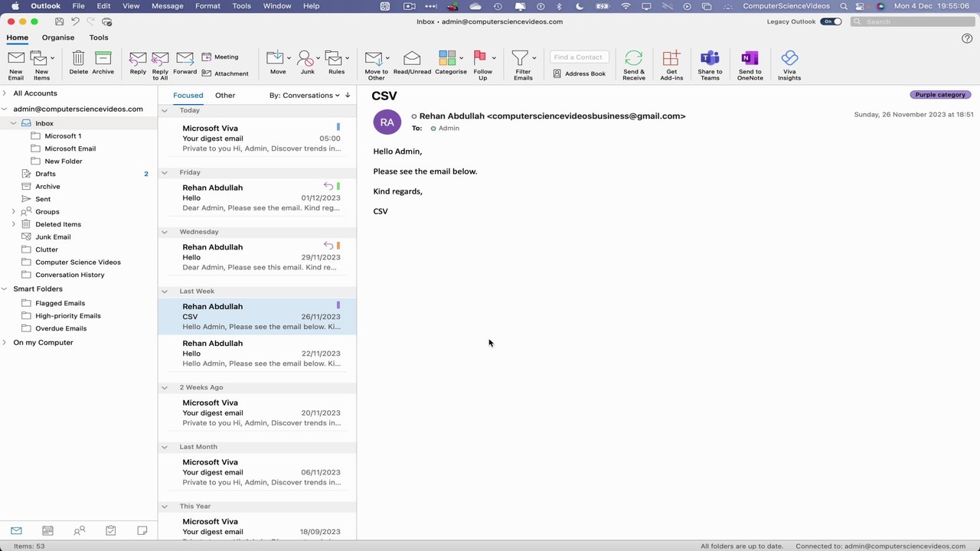Open the Address Book
The image size is (980, 551).
[x=580, y=73]
